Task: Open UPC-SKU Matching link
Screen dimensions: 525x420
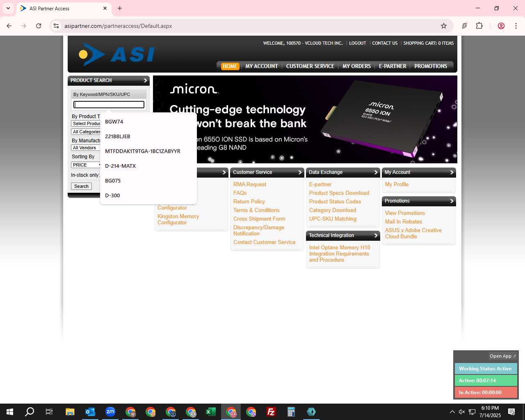Action: pyautogui.click(x=333, y=219)
